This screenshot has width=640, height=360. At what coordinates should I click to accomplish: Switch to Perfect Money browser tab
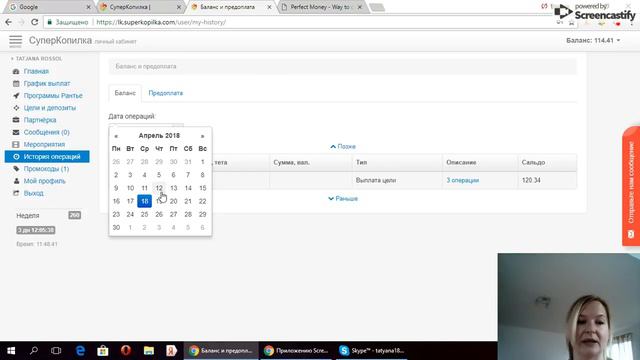click(321, 7)
